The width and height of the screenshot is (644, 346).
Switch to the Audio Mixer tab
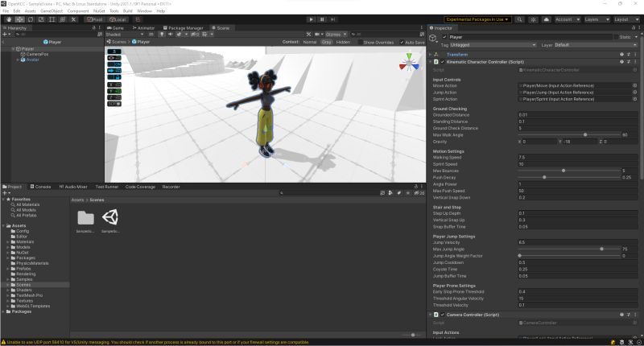pyautogui.click(x=73, y=187)
